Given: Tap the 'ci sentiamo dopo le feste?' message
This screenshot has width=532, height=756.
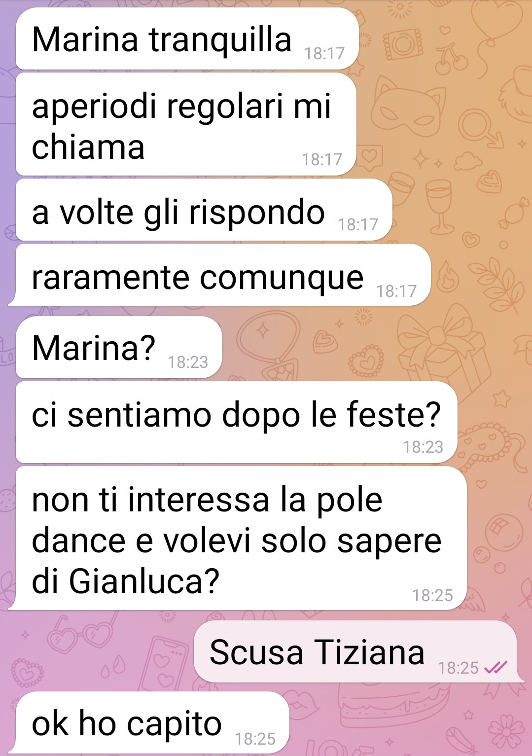Looking at the screenshot, I should pos(237,422).
